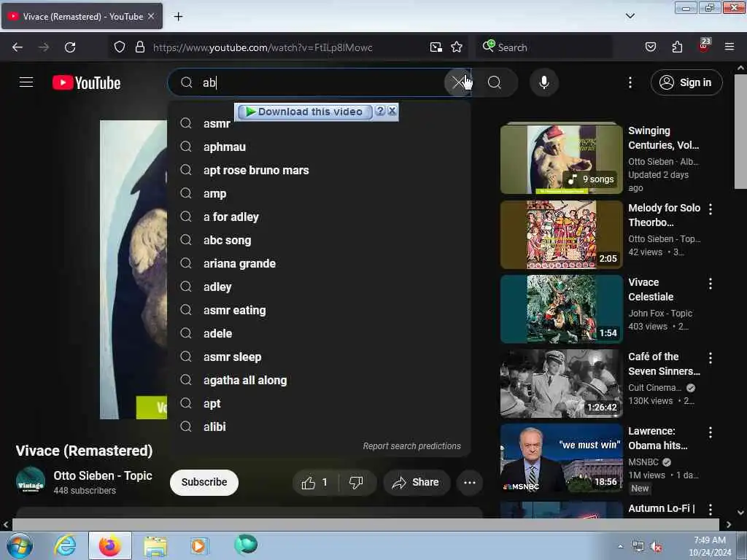
Task: Share the Vivace video
Action: (x=416, y=483)
